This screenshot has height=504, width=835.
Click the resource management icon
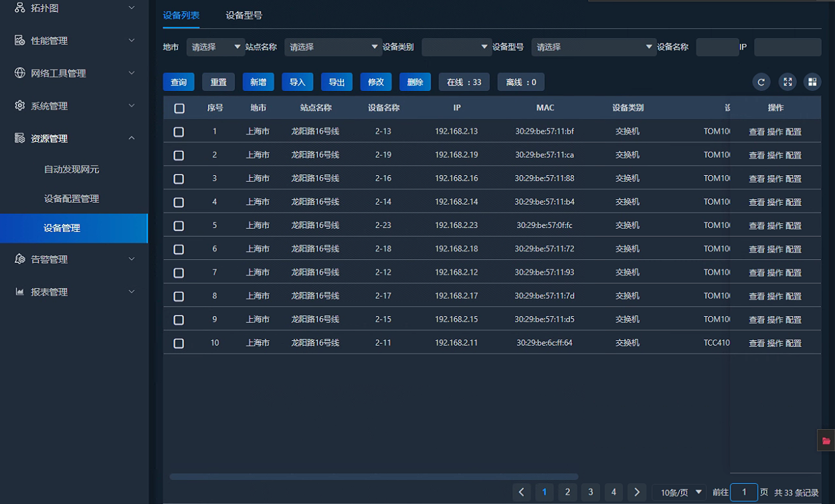click(x=20, y=138)
